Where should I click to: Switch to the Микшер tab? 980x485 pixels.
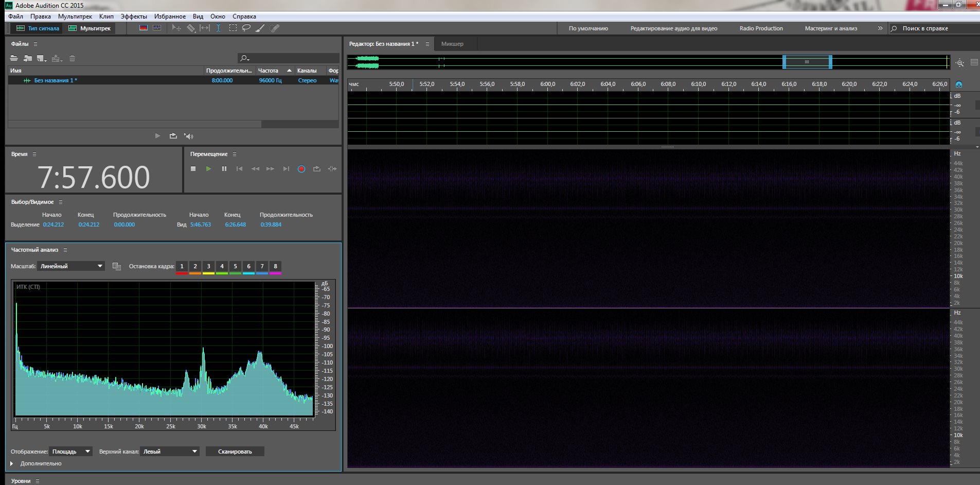click(452, 44)
